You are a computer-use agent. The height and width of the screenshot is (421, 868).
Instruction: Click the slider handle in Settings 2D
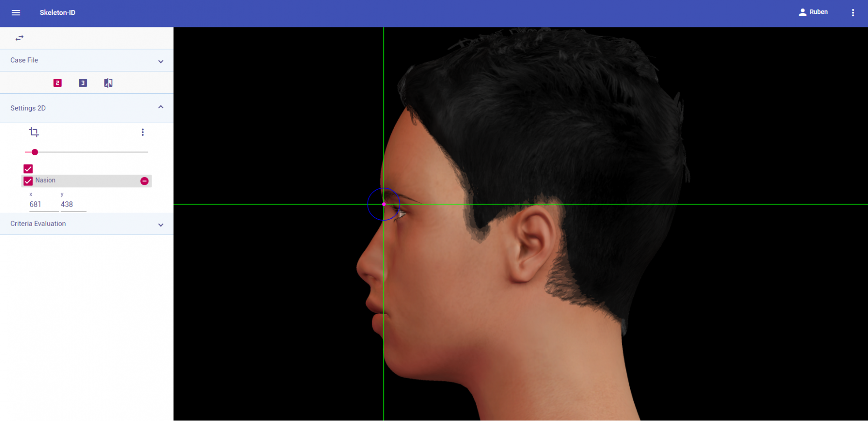(35, 152)
